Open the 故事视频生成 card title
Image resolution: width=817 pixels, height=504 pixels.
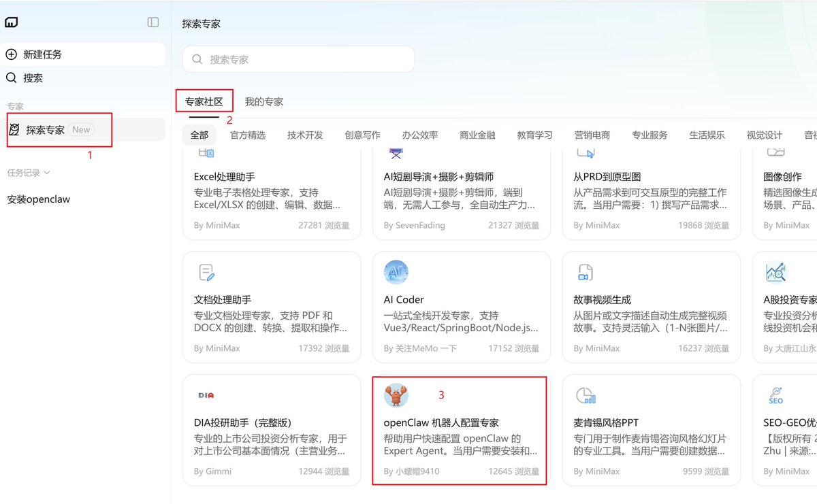click(x=603, y=299)
